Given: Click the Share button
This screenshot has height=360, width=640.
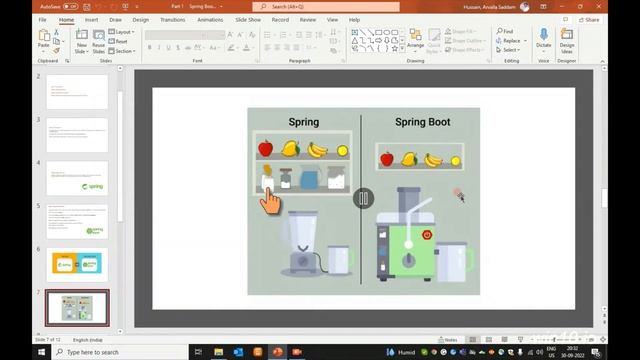Looking at the screenshot, I should pyautogui.click(x=589, y=20).
